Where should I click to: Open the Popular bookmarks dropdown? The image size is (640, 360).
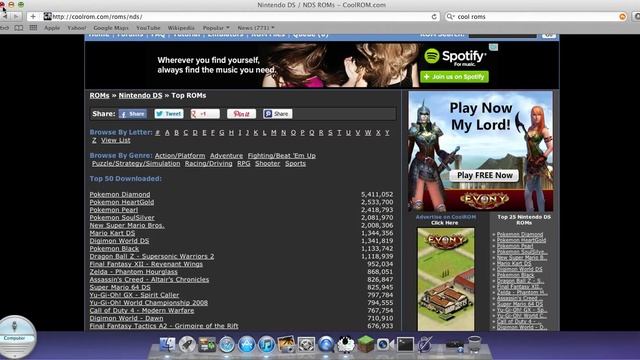[216, 28]
